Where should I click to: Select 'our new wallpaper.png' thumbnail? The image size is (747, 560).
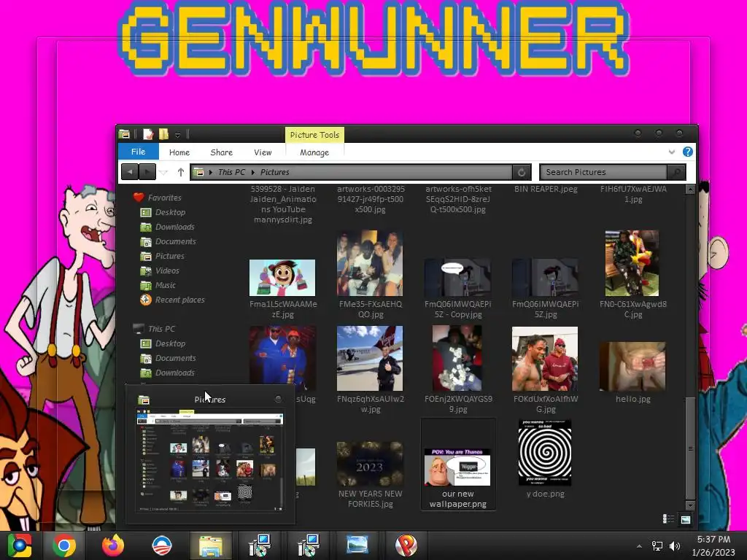457,467
